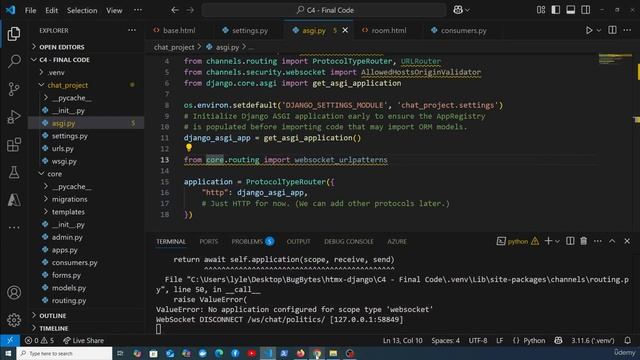Open the File menu
This screenshot has width=640, height=360.
(x=31, y=10)
